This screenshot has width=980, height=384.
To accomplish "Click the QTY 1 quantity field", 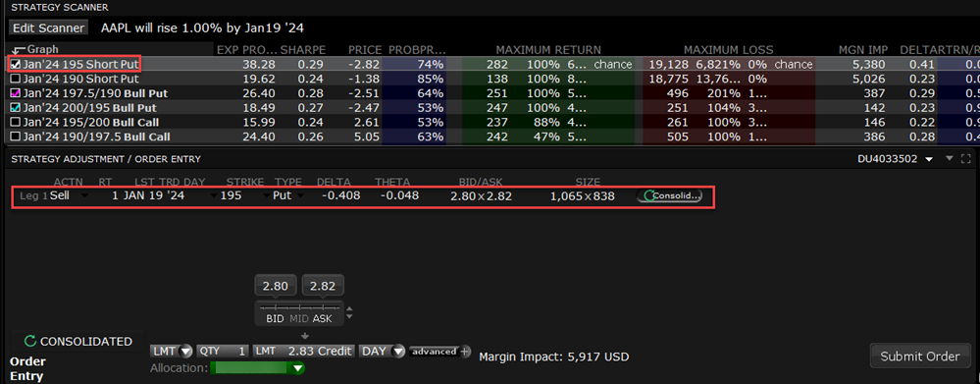I will pyautogui.click(x=223, y=352).
